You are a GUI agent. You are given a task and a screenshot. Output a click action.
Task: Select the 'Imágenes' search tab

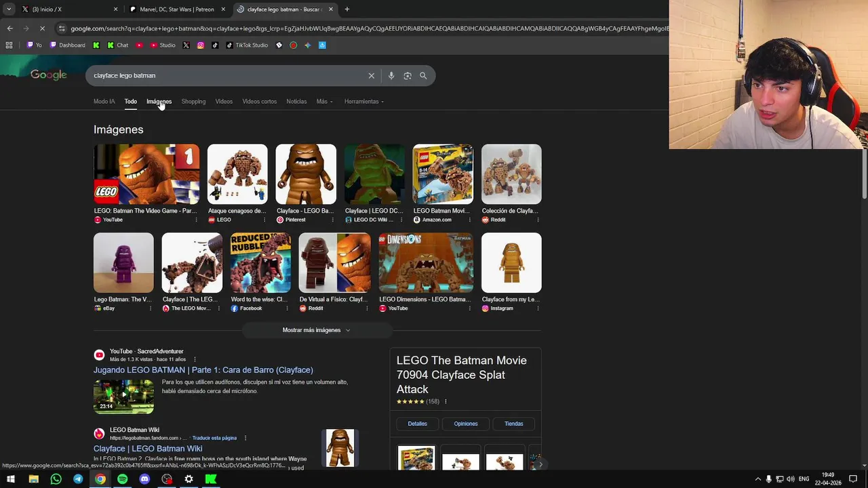coord(159,102)
